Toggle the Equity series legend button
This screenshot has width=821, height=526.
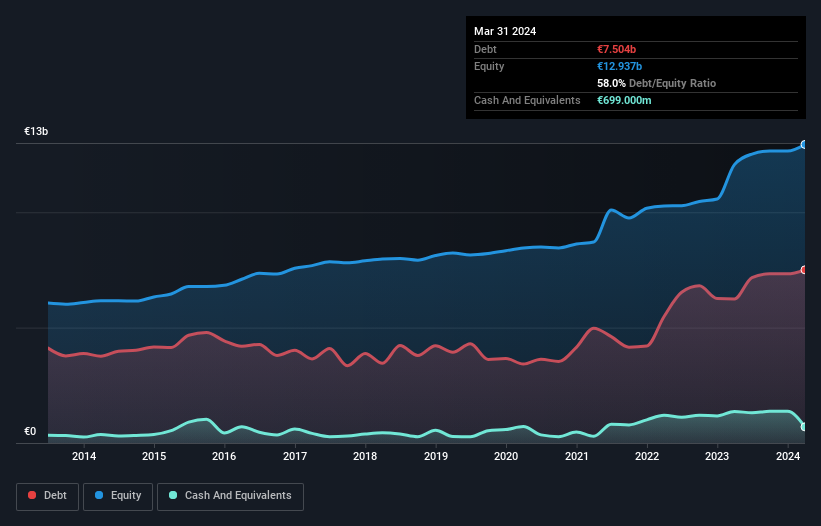pyautogui.click(x=118, y=496)
